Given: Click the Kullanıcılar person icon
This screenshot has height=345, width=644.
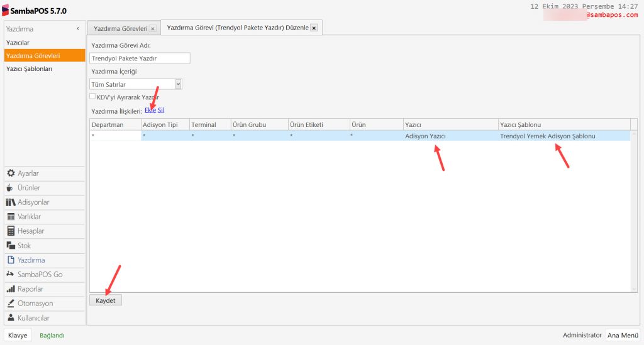Looking at the screenshot, I should click(x=11, y=317).
